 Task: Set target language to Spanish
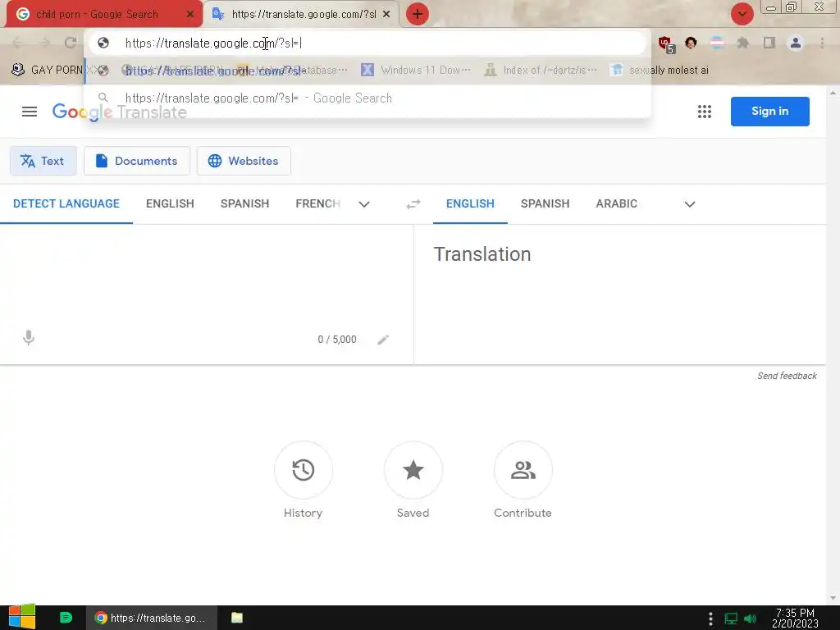coord(545,203)
